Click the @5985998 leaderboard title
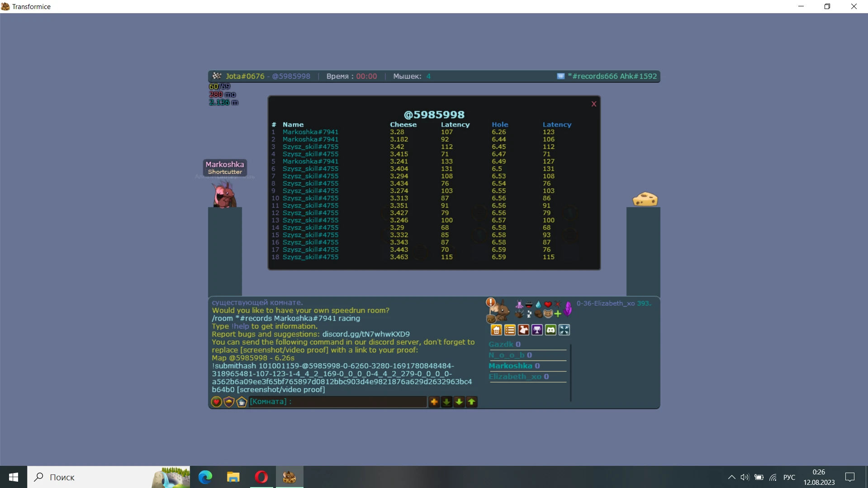This screenshot has width=868, height=488. 434,115
